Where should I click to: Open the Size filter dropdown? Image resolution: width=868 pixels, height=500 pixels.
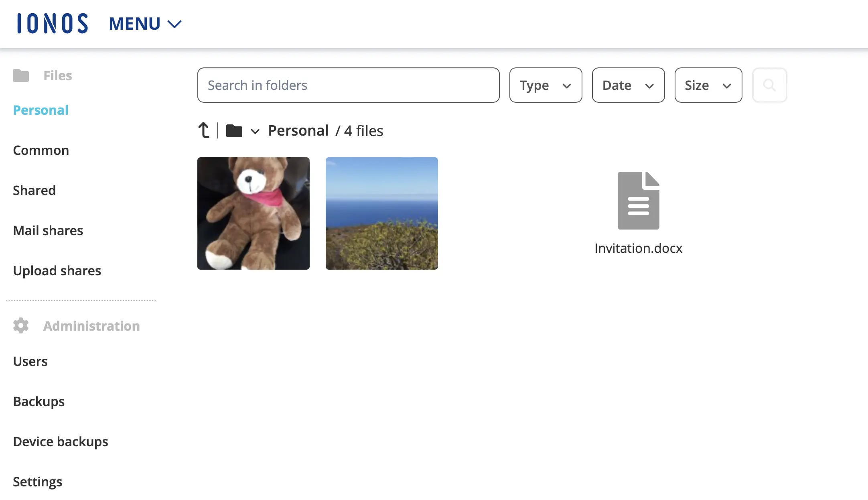(x=708, y=85)
